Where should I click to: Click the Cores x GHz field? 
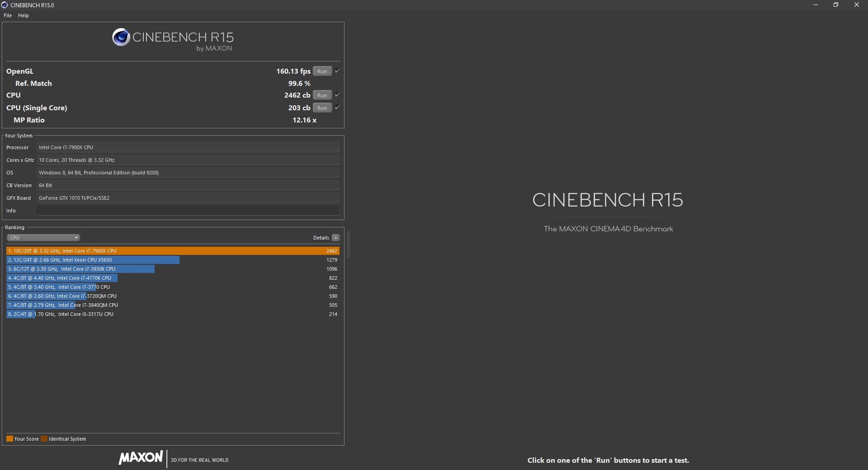click(x=188, y=160)
